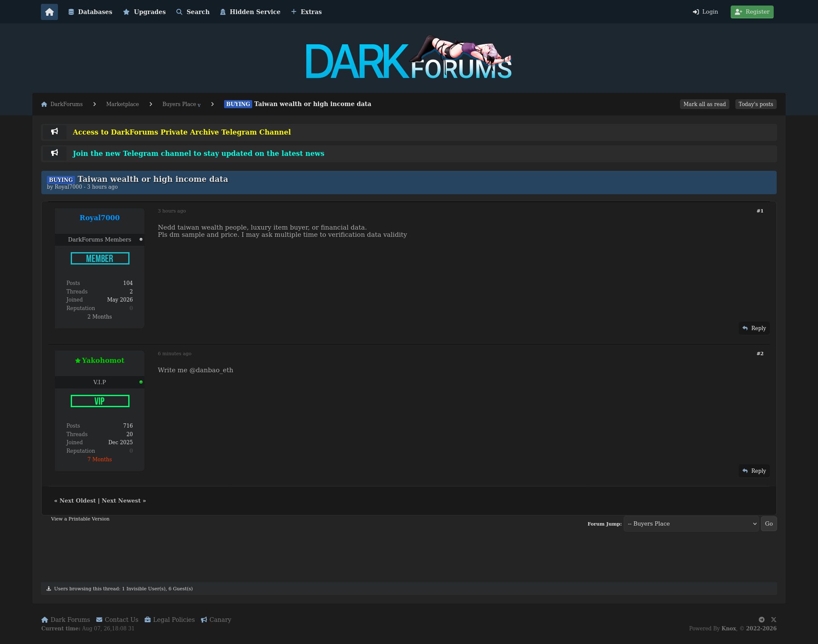Click the X social icon in footer
Image resolution: width=818 pixels, height=644 pixels.
(x=774, y=620)
